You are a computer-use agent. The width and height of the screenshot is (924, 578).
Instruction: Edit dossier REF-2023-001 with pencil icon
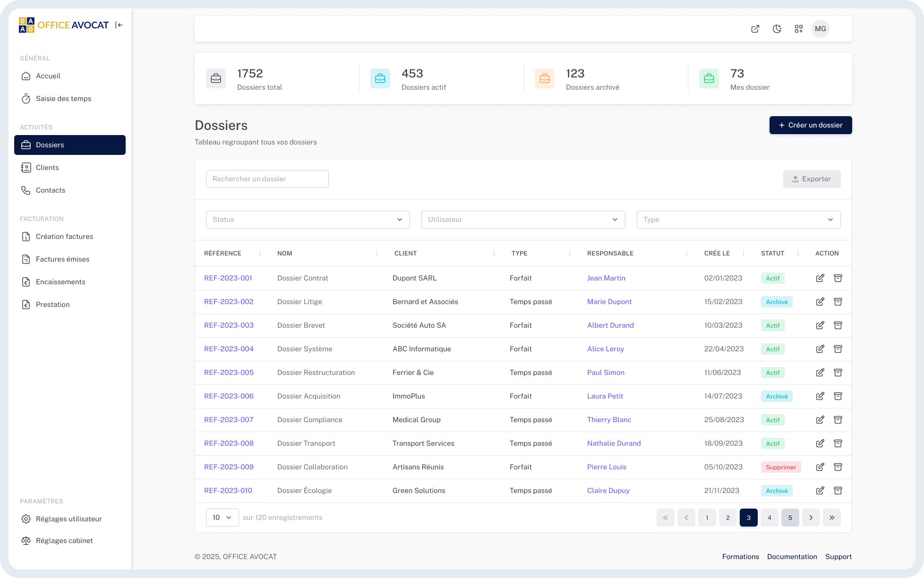click(x=820, y=278)
